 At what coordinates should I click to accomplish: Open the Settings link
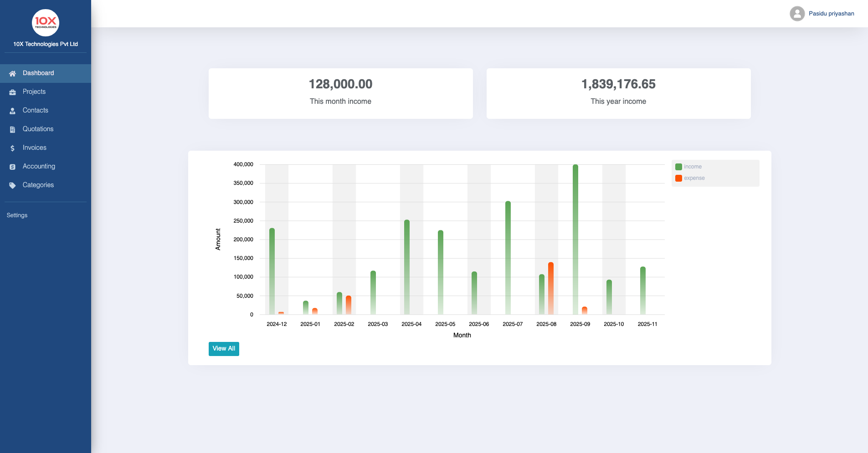point(16,215)
